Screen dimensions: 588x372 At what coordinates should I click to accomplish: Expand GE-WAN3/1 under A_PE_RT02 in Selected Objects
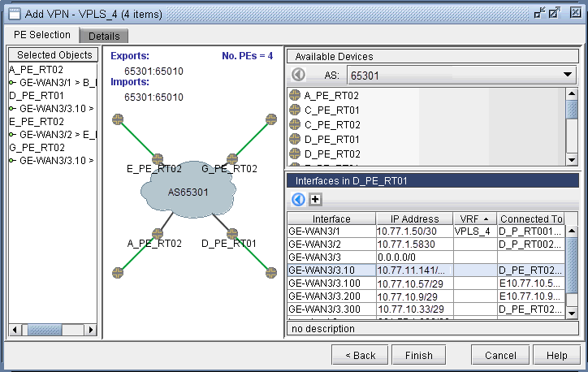12,83
